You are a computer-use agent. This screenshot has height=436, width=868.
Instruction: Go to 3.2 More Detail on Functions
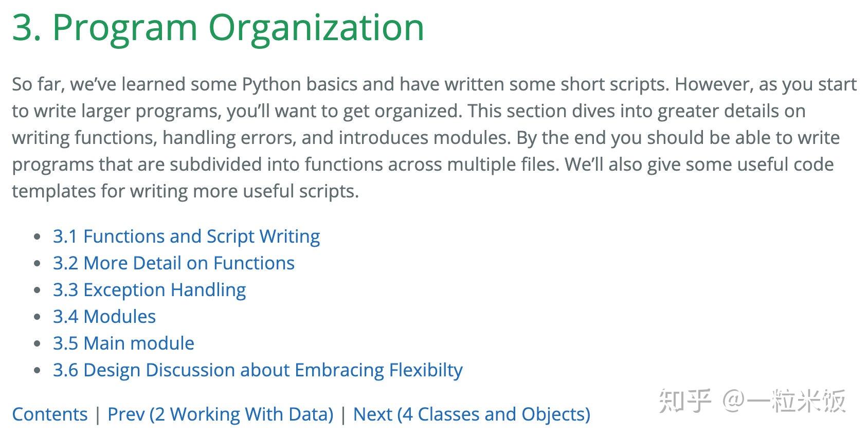coord(173,263)
